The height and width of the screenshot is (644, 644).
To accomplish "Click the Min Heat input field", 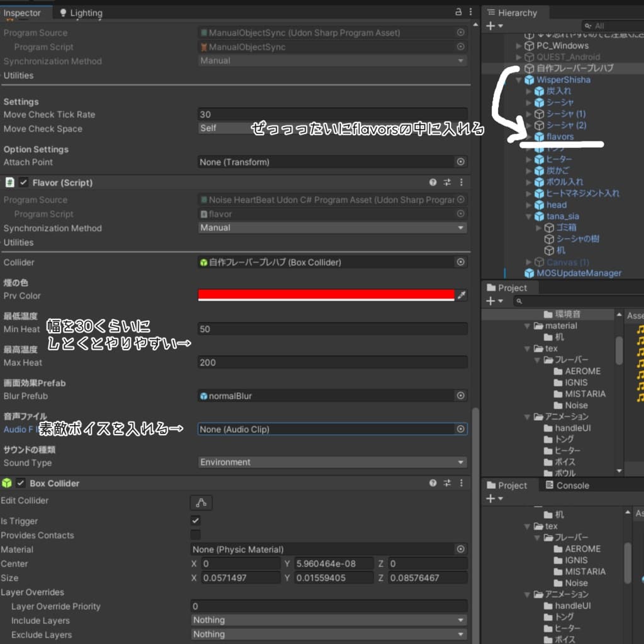I will point(332,329).
